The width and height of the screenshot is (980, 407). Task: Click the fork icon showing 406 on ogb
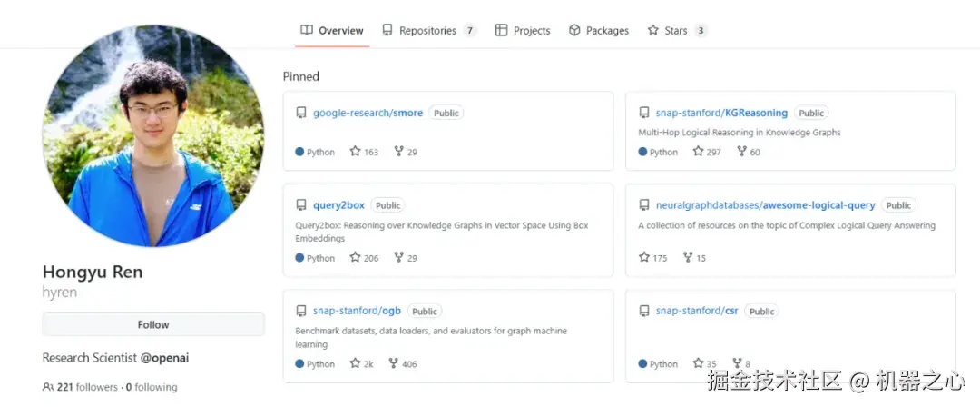point(393,363)
